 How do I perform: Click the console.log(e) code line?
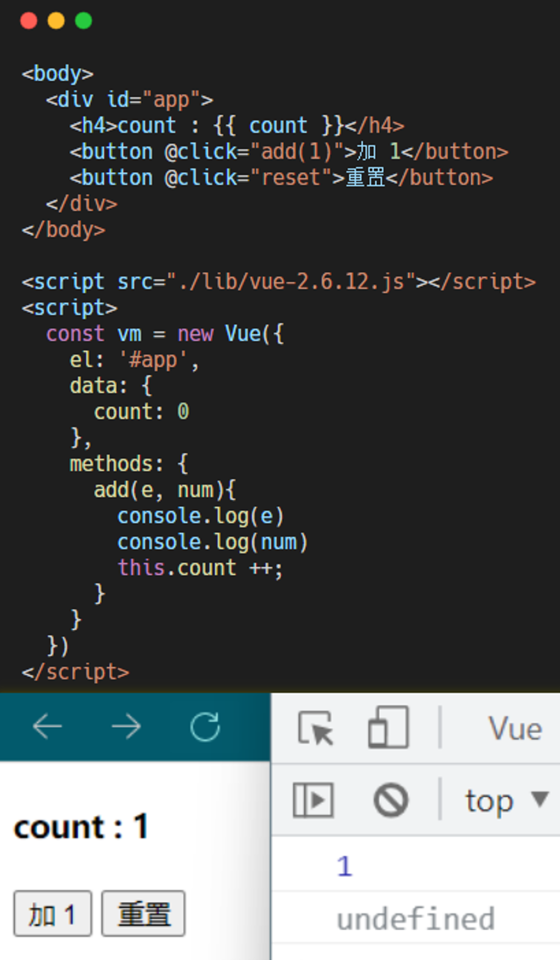pyautogui.click(x=201, y=516)
